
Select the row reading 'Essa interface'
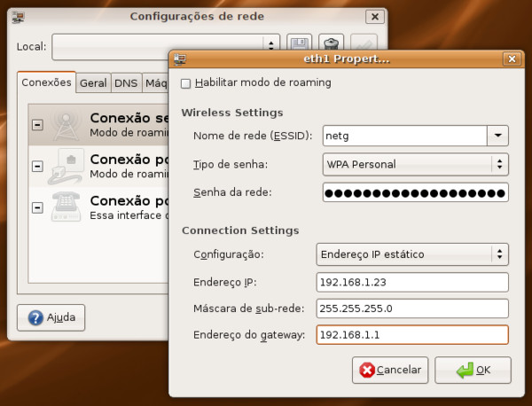(98, 207)
